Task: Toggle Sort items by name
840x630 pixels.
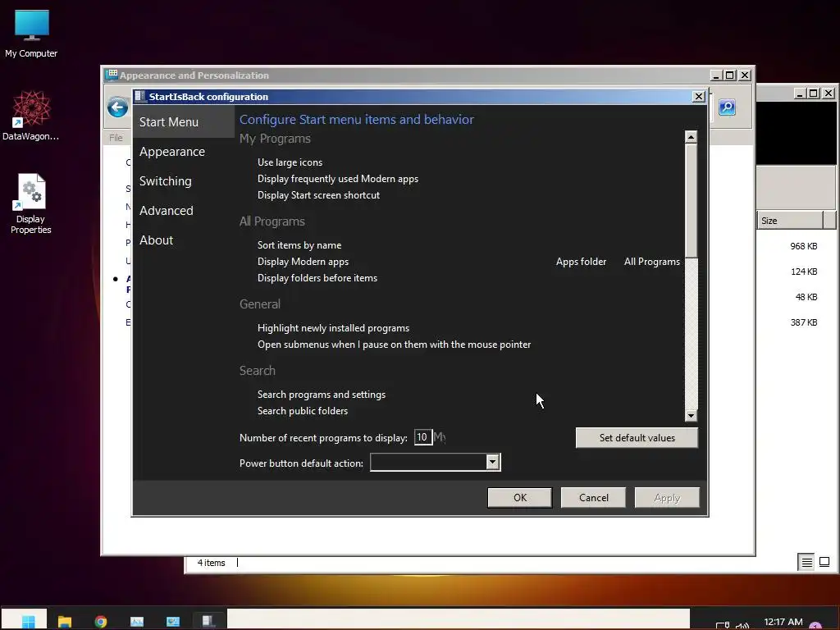Action: (x=299, y=245)
